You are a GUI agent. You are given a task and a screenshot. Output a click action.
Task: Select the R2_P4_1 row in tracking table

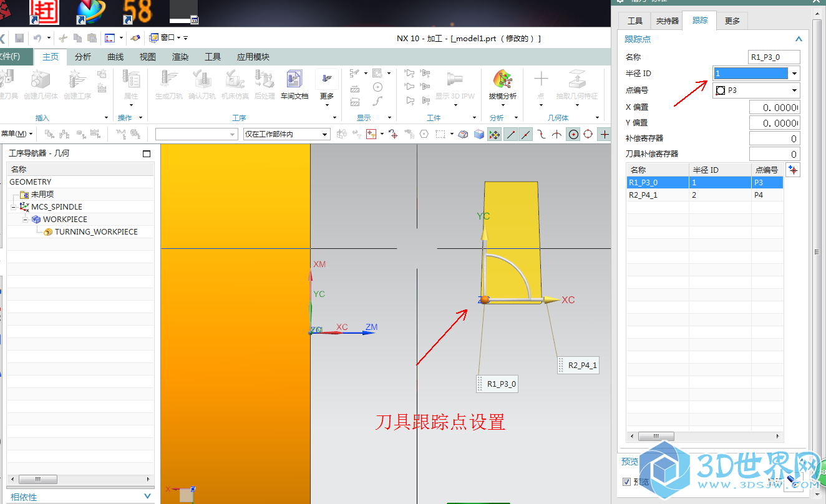[704, 195]
